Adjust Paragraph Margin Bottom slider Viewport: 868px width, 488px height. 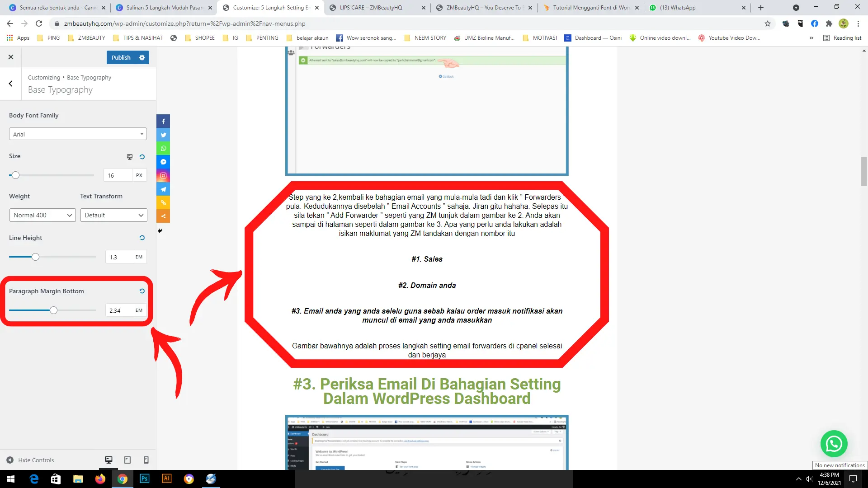(53, 310)
